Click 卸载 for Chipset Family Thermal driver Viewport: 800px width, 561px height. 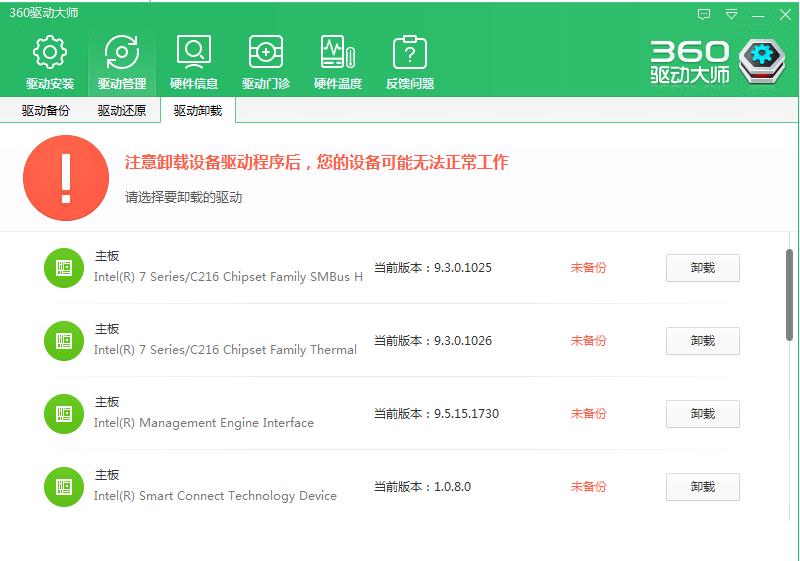702,341
